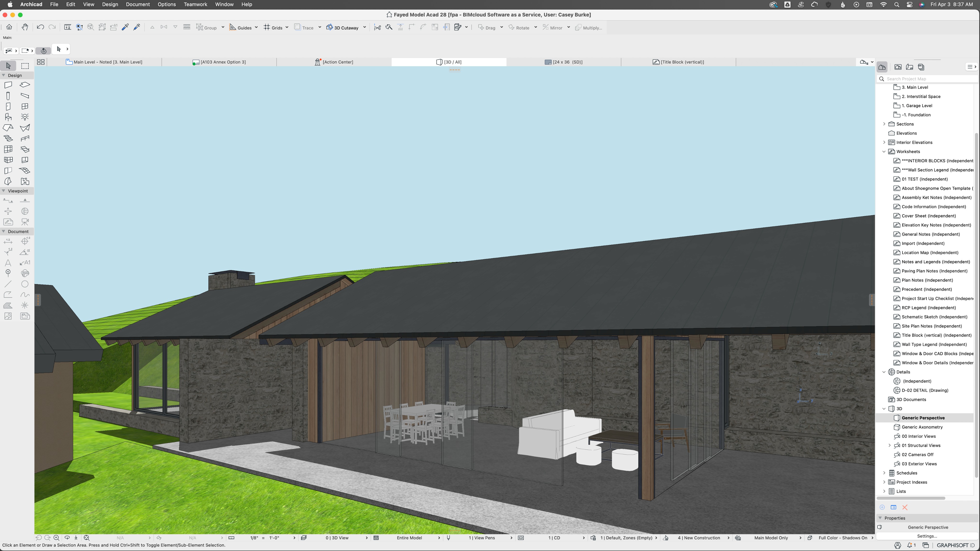
Task: Expand the Schedules tree folder
Action: (884, 473)
